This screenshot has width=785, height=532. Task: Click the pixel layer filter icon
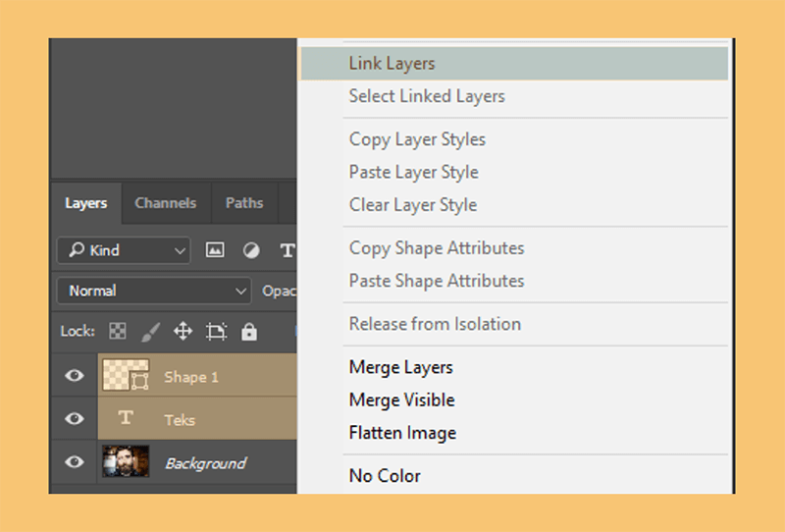coord(215,249)
